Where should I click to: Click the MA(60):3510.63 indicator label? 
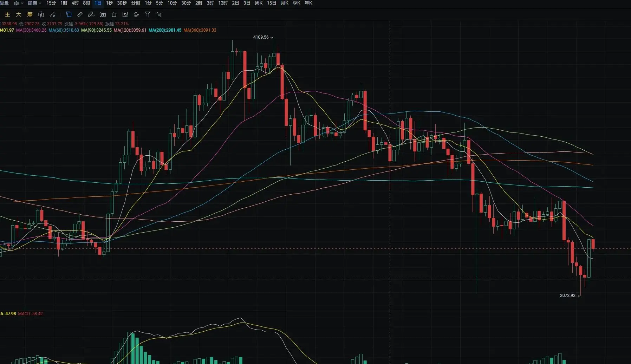point(64,30)
